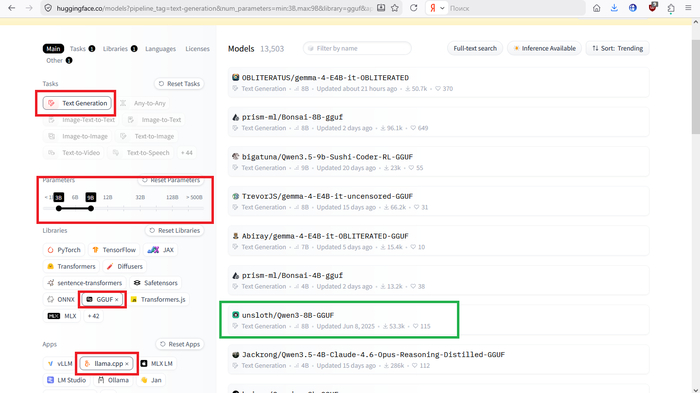Click Reset Tasks button

tap(179, 84)
